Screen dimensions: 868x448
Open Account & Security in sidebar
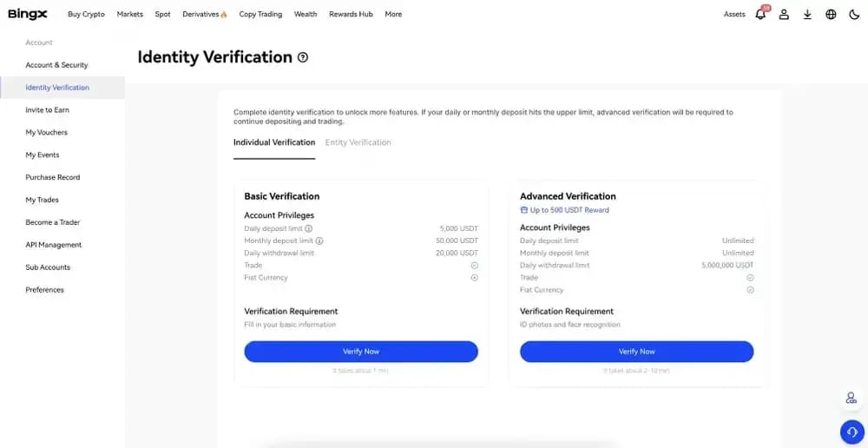(x=56, y=65)
